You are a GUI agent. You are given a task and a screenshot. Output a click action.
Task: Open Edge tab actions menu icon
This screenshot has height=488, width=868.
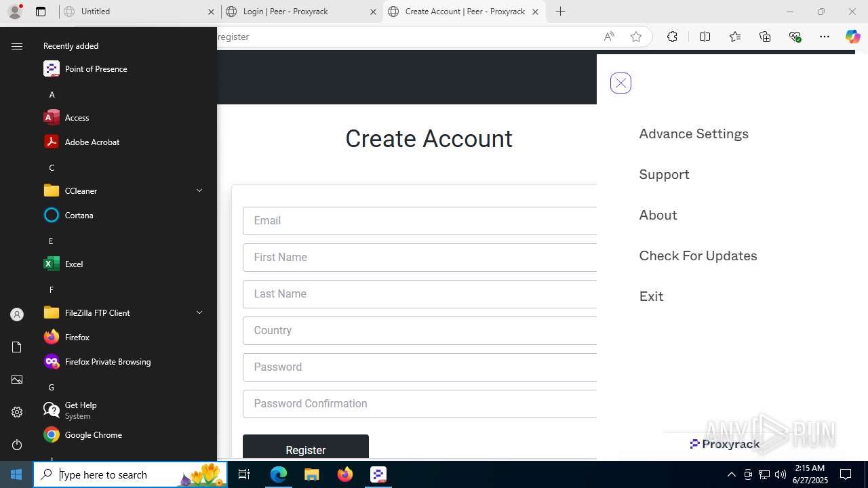(x=41, y=12)
